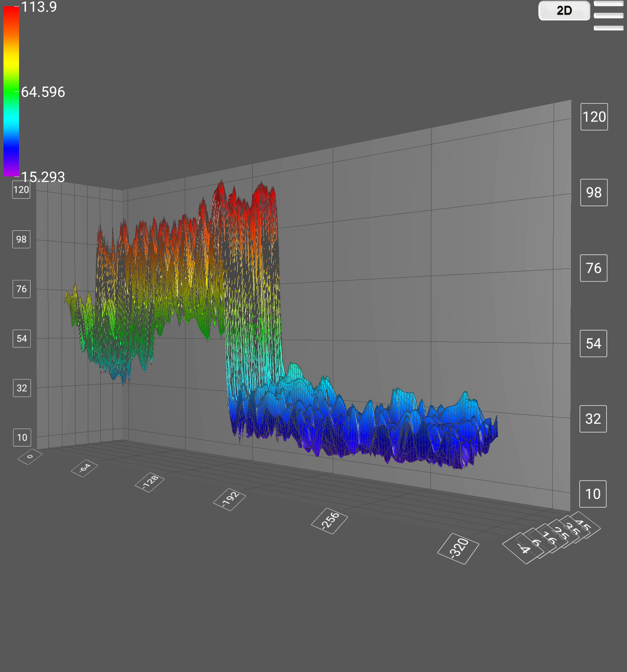The width and height of the screenshot is (627, 672).
Task: Click the 98 label on left axis
Action: 21,239
